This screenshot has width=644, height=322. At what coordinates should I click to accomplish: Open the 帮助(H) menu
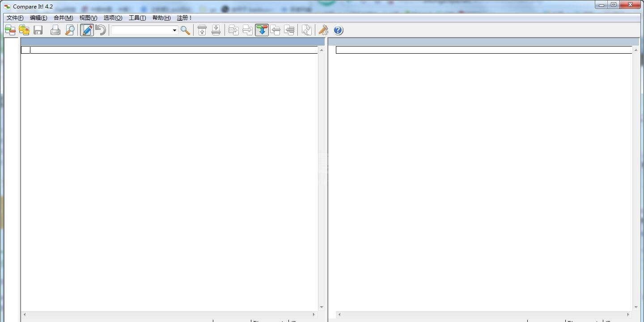161,18
